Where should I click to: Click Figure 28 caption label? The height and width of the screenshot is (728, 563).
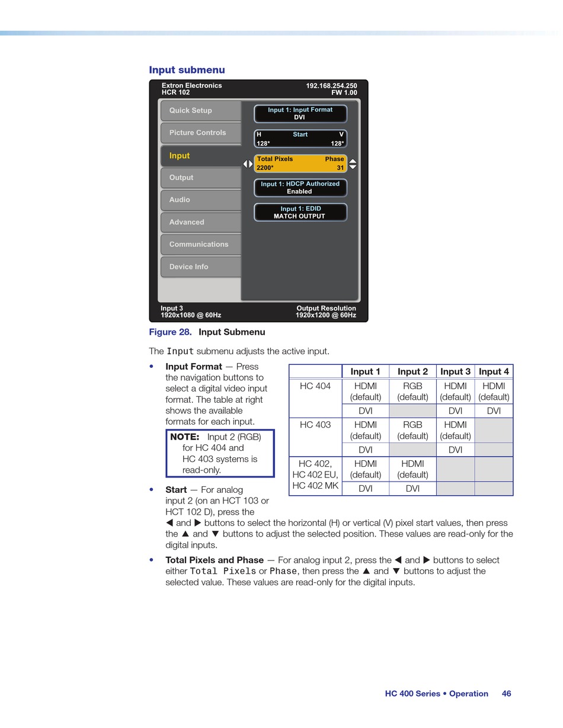coord(170,332)
